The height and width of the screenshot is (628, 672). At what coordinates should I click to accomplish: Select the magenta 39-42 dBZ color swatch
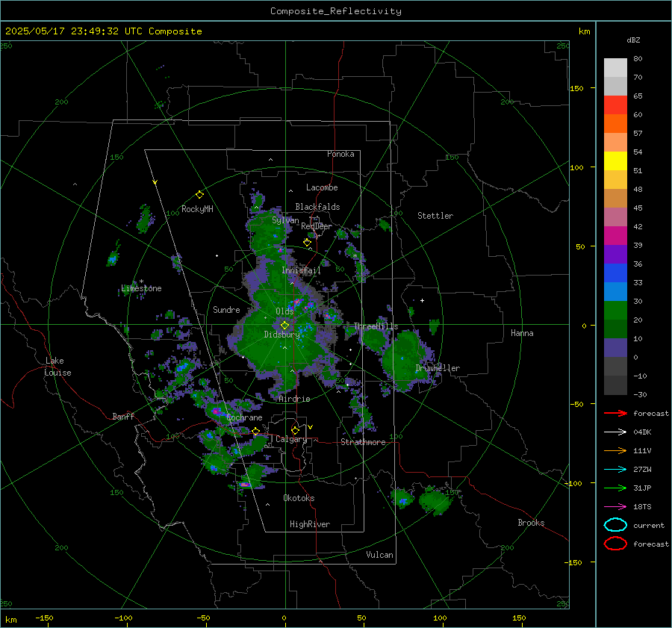(x=615, y=236)
